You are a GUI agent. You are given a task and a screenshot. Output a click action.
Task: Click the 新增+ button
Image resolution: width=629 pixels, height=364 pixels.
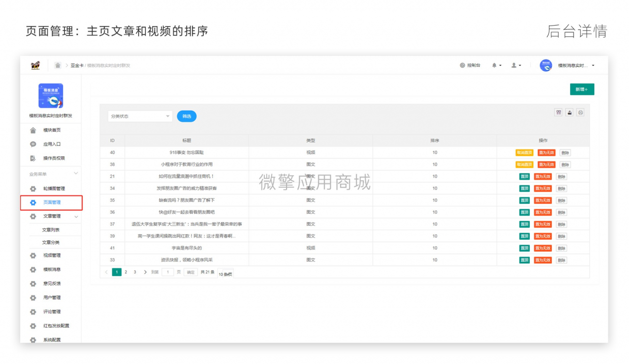pos(582,89)
